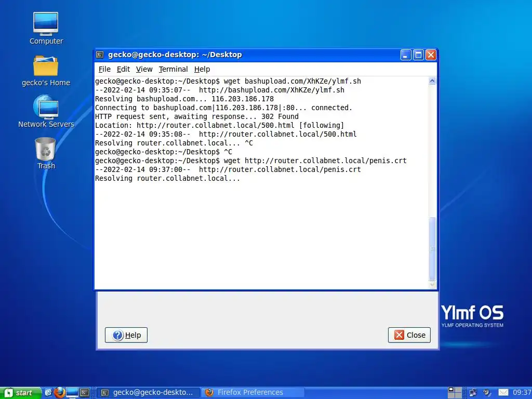Click the clock showing 09:37
Screen dimensions: 532x399
pos(522,393)
